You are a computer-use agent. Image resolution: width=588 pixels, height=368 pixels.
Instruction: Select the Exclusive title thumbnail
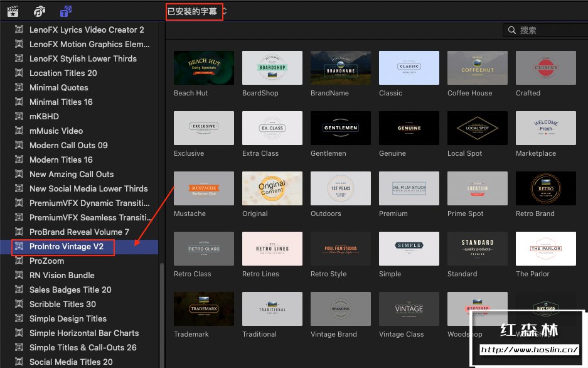coord(204,128)
